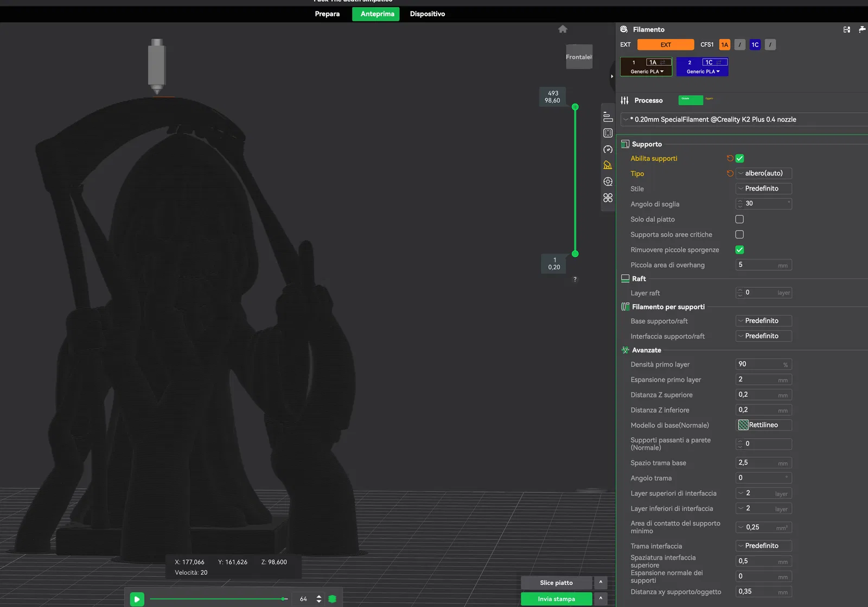Toggle the Abilita supporti checkbox
Image resolution: width=868 pixels, height=607 pixels.
tap(739, 159)
